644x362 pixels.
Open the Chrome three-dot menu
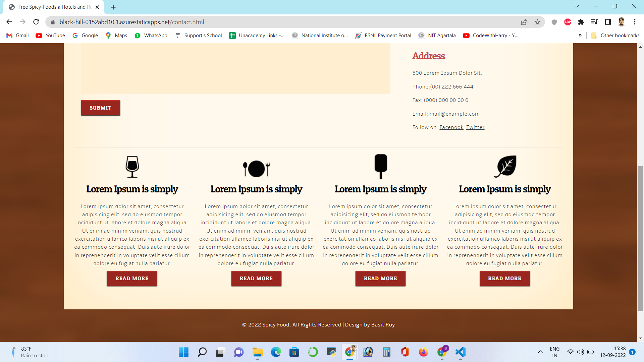pyautogui.click(x=635, y=22)
